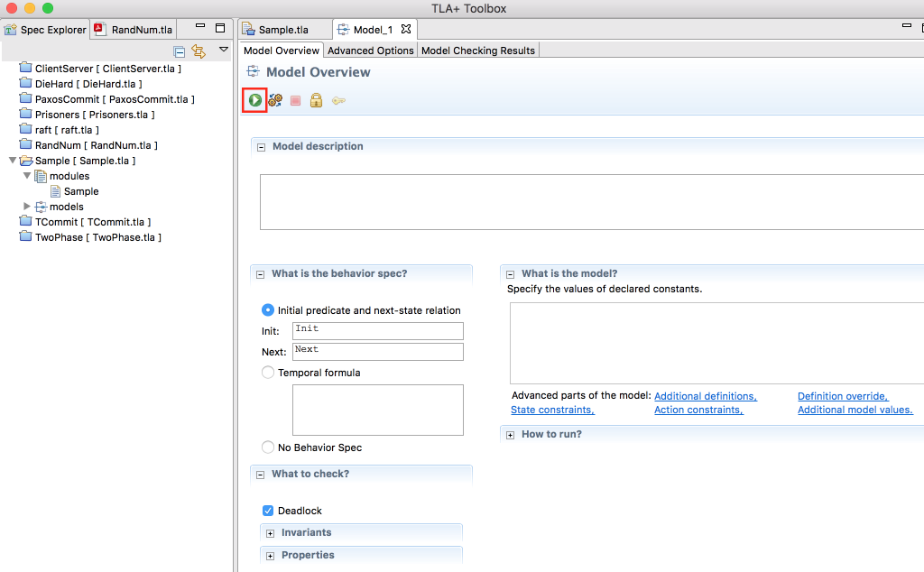
Task: Open Additional model values link
Action: (x=855, y=410)
